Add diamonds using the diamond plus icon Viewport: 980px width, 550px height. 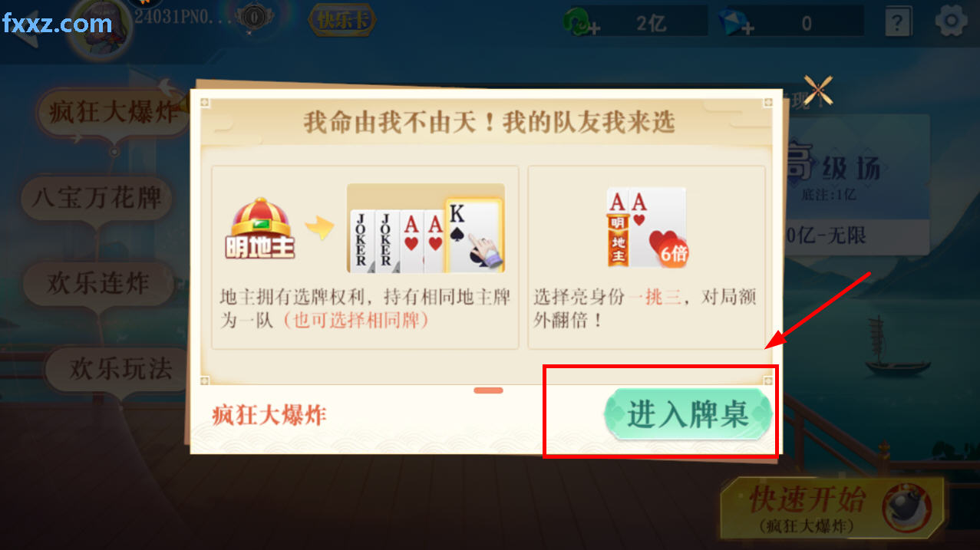point(737,23)
